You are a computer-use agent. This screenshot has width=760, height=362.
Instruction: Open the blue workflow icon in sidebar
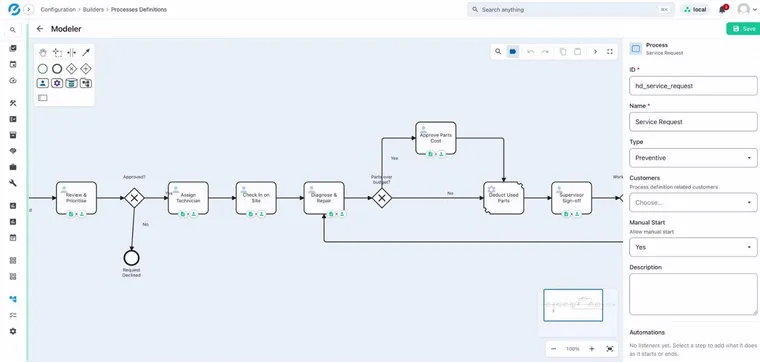pos(13,299)
